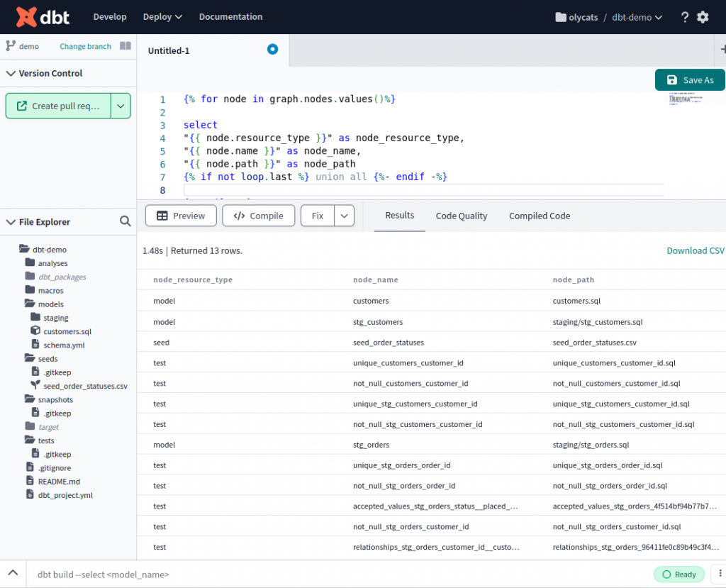This screenshot has width=726, height=588.
Task: Expand the staging folder
Action: click(x=35, y=317)
